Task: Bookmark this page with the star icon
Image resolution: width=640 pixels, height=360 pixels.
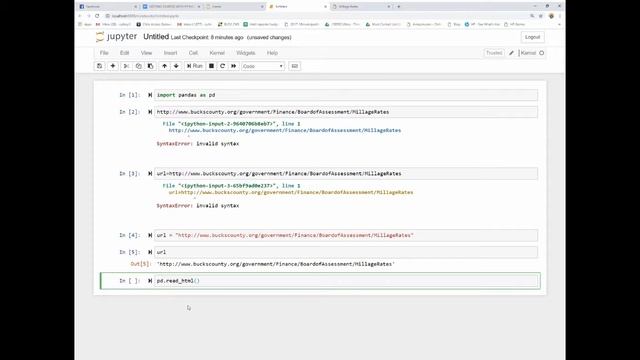Action: coord(541,16)
